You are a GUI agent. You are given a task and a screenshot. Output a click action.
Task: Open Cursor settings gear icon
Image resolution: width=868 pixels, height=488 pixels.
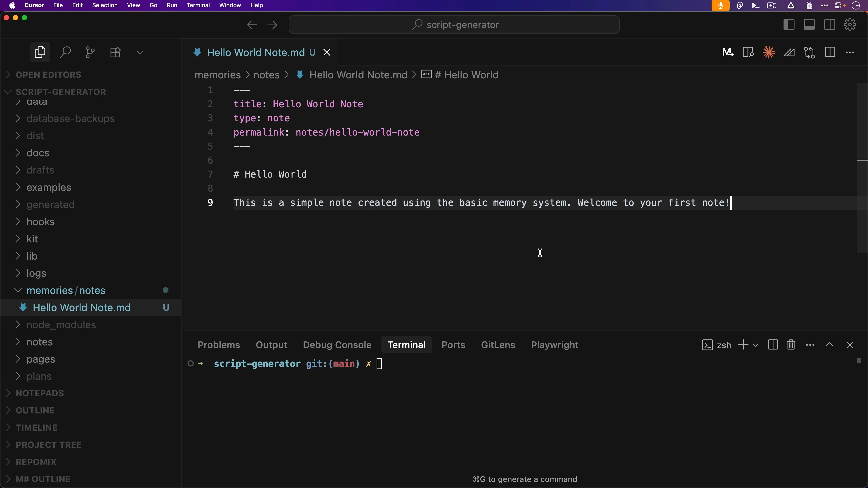coord(850,25)
